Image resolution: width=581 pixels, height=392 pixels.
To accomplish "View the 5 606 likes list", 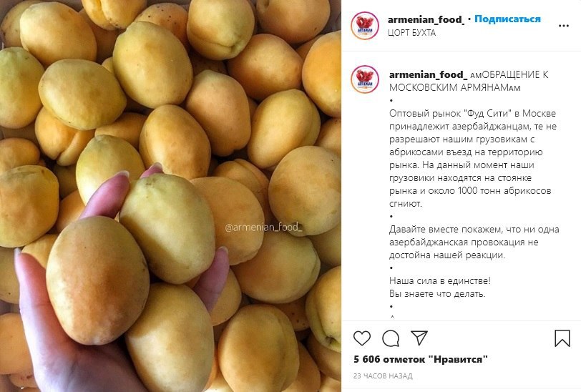I will pos(421,359).
